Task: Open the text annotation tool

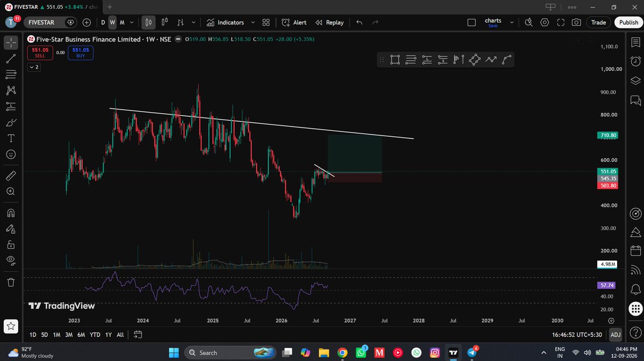Action: click(11, 138)
